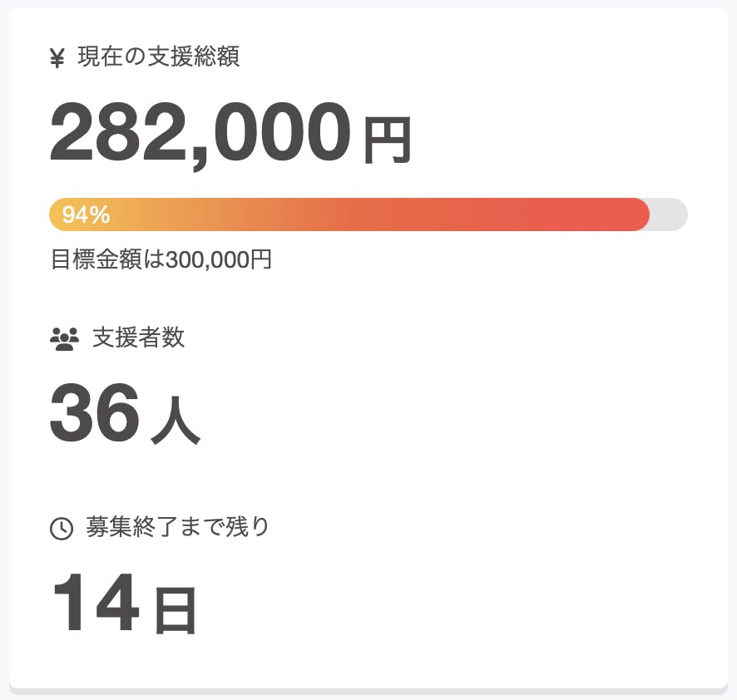The width and height of the screenshot is (737, 700).
Task: Click the supporters group icon
Action: (x=64, y=338)
